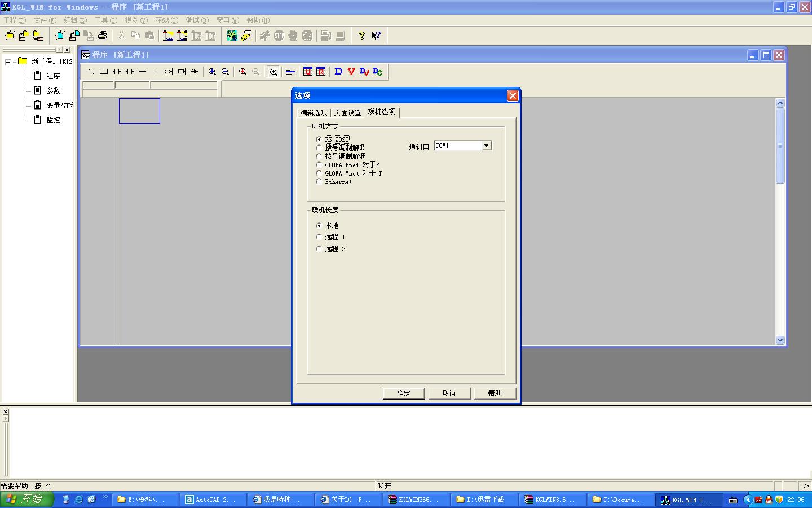The height and width of the screenshot is (508, 812).
Task: Switch to the 页面设置 tab
Action: click(x=347, y=112)
